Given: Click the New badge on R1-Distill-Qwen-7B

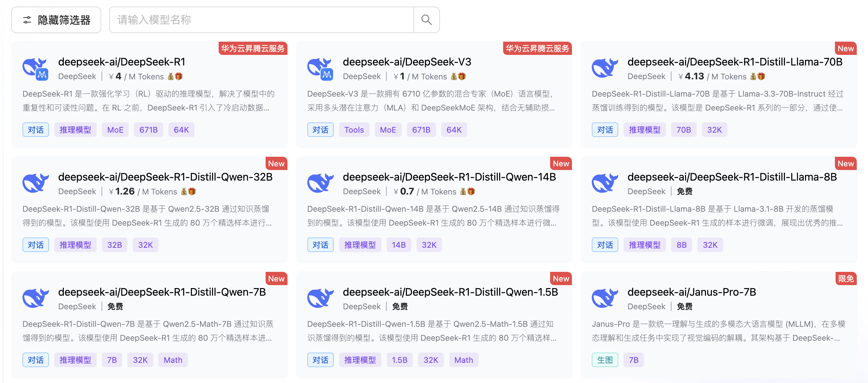Looking at the screenshot, I should click(276, 278).
